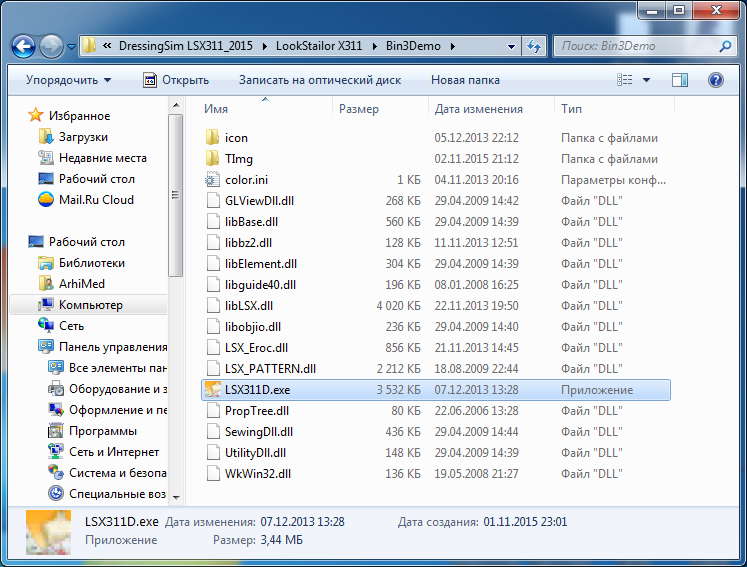Expand arrow after DressingSim LSX311_2015 breadcrumb
Screen dimensions: 747x567
264,46
